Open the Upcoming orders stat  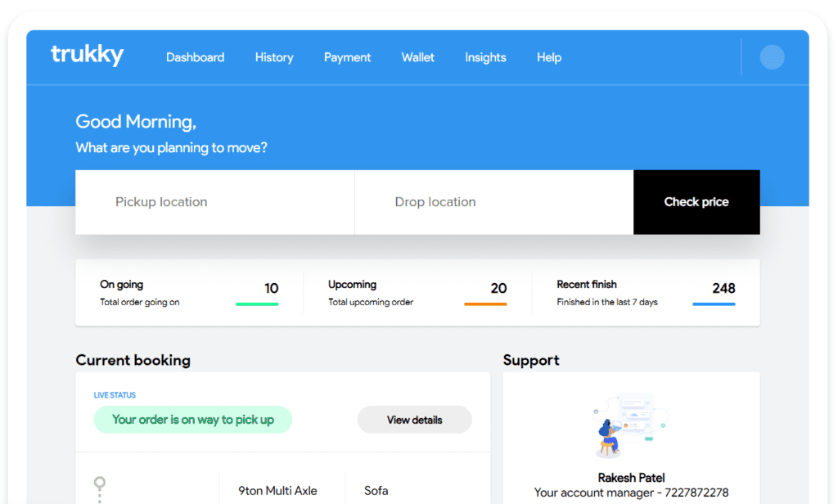(417, 293)
